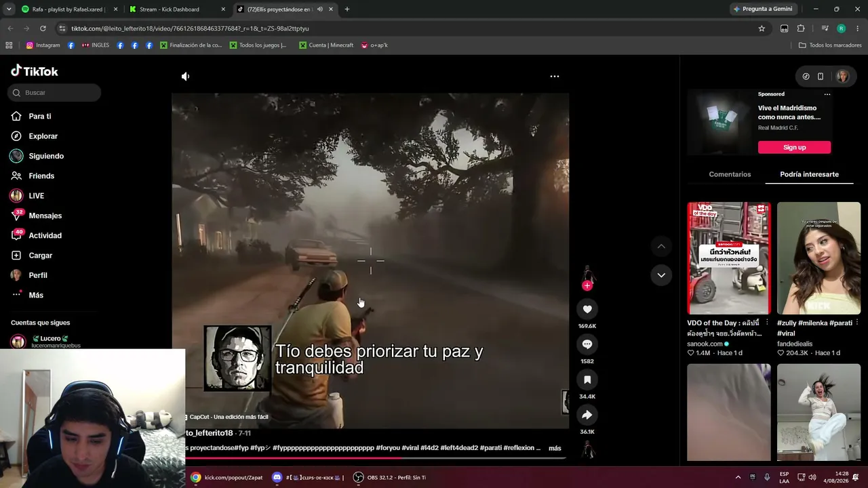This screenshot has width=868, height=488.
Task: Open the Chrome apps grid icon
Action: coord(9,45)
